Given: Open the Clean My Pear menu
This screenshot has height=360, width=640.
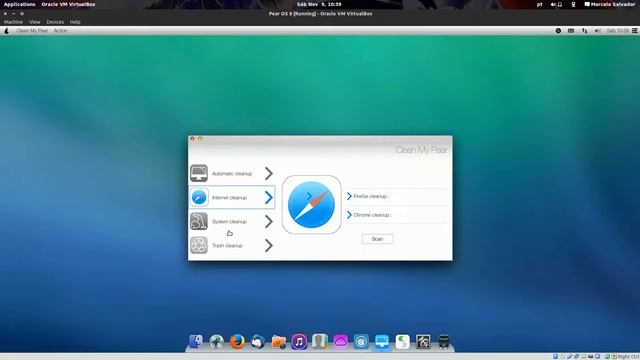Looking at the screenshot, I should (x=32, y=31).
